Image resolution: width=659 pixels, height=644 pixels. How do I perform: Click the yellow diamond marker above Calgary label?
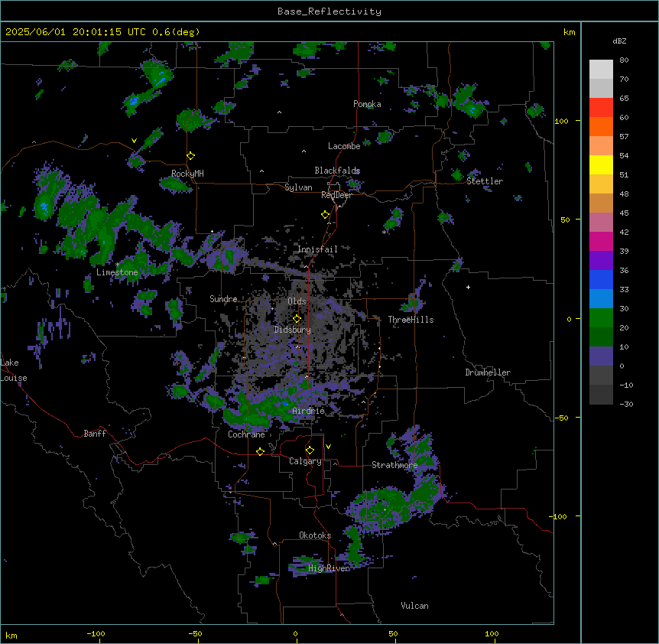click(x=310, y=450)
